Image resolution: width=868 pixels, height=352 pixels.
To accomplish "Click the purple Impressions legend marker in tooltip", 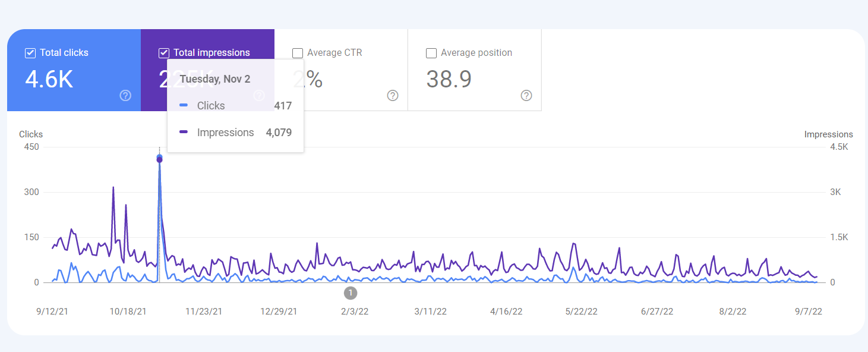I will pos(184,132).
